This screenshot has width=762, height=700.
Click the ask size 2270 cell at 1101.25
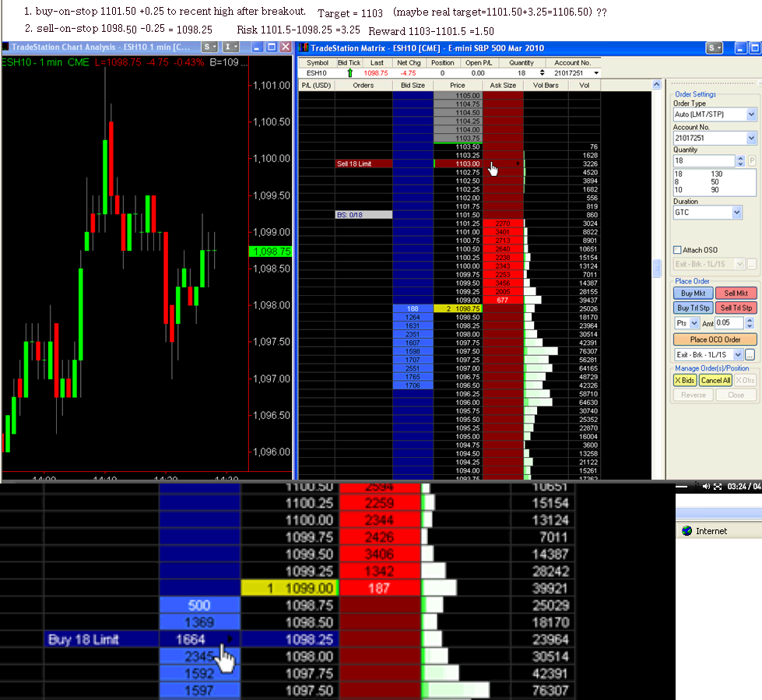click(503, 223)
